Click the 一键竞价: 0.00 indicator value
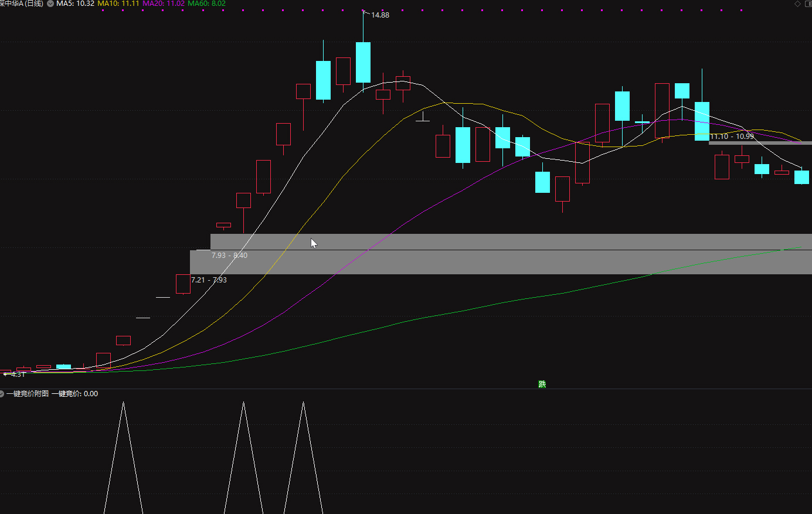 pos(75,394)
